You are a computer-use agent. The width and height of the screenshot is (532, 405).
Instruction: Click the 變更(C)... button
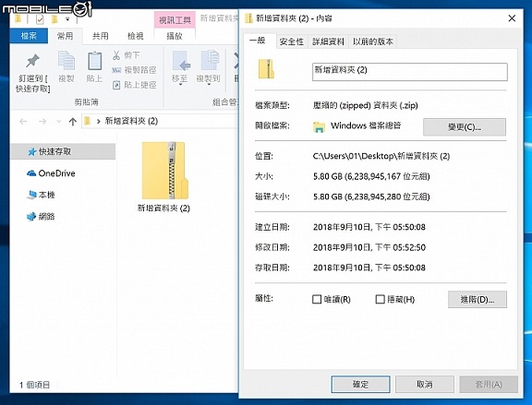click(x=465, y=127)
